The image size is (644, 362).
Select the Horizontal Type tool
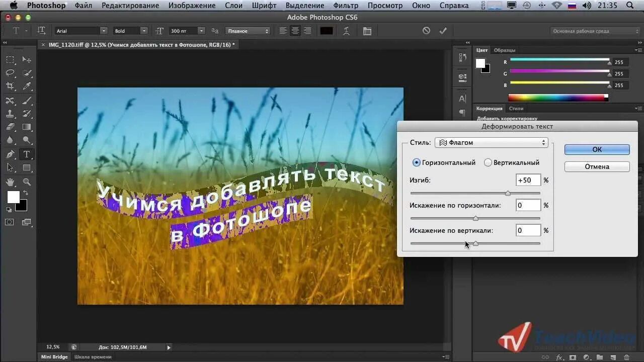point(27,154)
